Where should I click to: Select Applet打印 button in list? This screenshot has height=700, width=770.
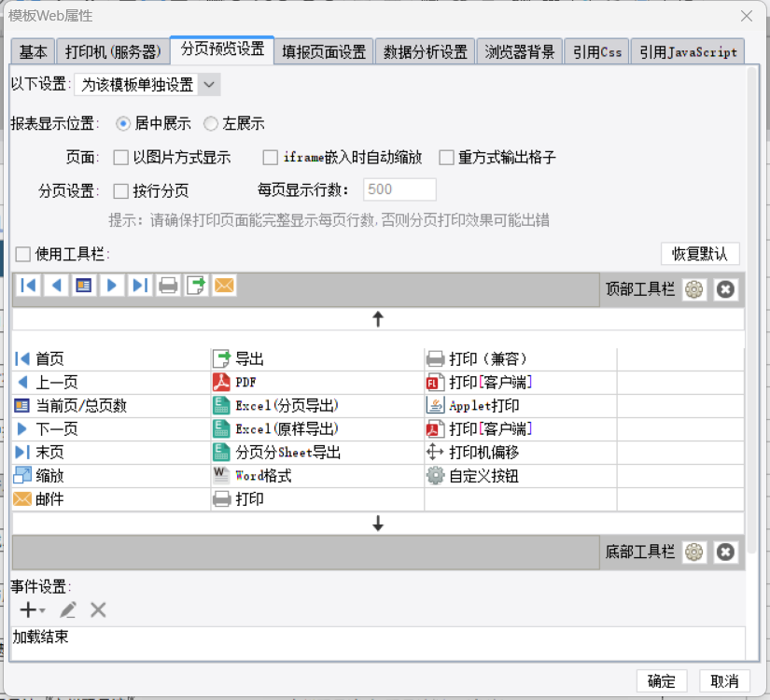pos(521,406)
